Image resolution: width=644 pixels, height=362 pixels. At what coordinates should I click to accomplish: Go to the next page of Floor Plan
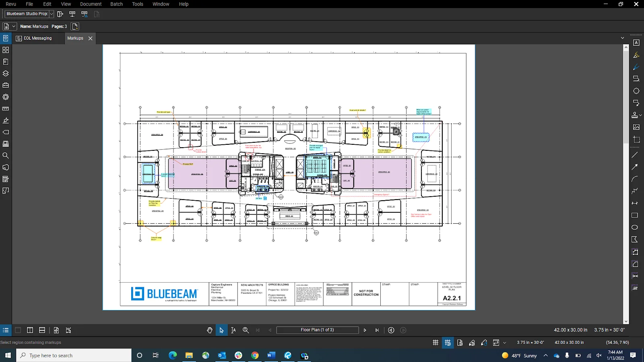(365, 330)
